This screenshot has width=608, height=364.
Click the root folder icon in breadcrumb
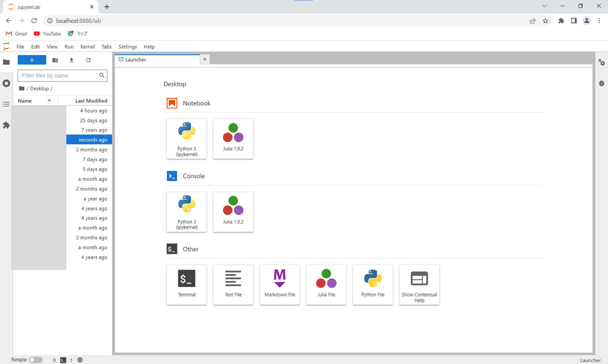[22, 88]
